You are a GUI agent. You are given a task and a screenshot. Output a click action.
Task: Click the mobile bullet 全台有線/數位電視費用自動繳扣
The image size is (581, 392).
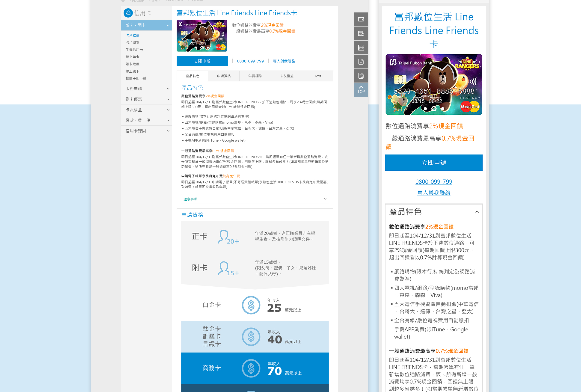[431, 321]
